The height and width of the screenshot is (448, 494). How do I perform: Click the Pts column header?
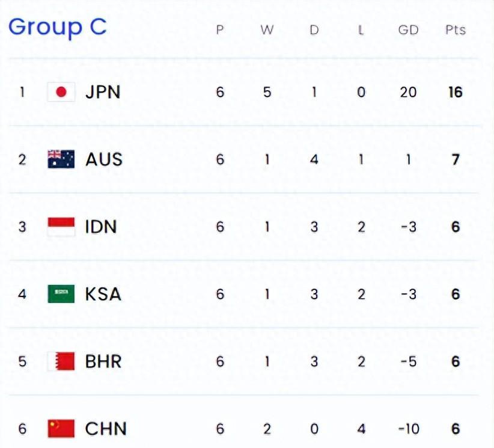click(456, 30)
